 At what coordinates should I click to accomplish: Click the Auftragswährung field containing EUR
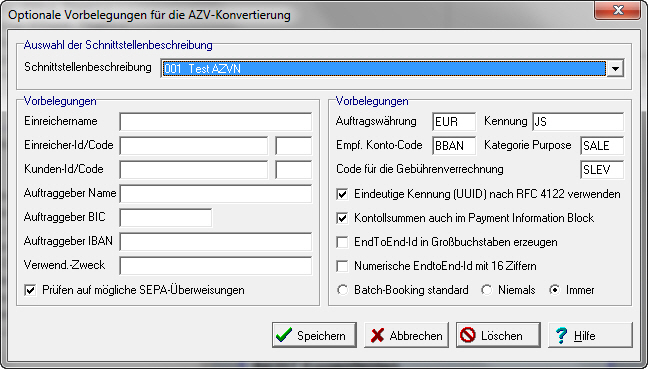click(x=454, y=122)
